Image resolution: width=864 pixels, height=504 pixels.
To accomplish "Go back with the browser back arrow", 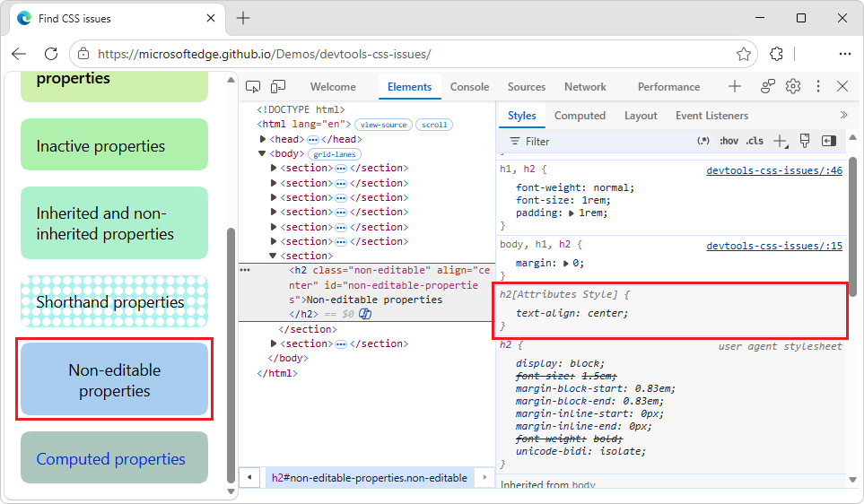I will (19, 54).
